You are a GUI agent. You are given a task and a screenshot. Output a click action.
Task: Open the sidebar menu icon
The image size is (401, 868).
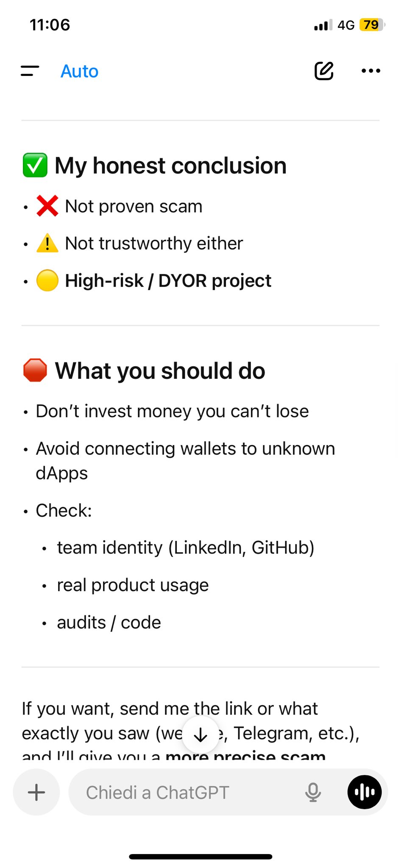(x=30, y=71)
